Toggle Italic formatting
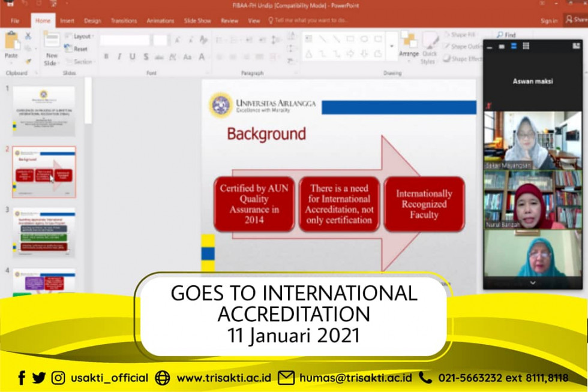This screenshot has width=588, height=392. pyautogui.click(x=119, y=56)
